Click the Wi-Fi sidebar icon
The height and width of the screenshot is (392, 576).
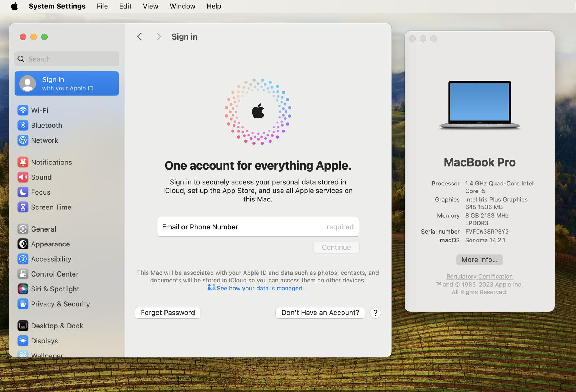click(23, 110)
